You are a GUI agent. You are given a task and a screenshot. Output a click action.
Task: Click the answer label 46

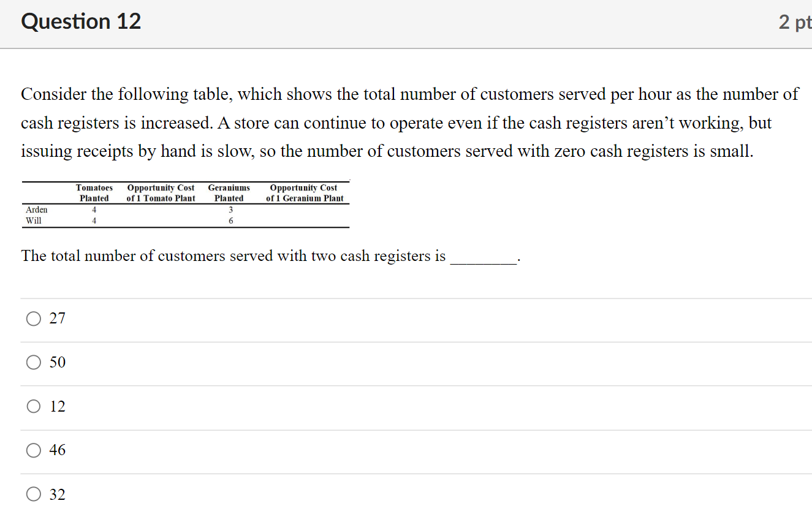coord(57,450)
